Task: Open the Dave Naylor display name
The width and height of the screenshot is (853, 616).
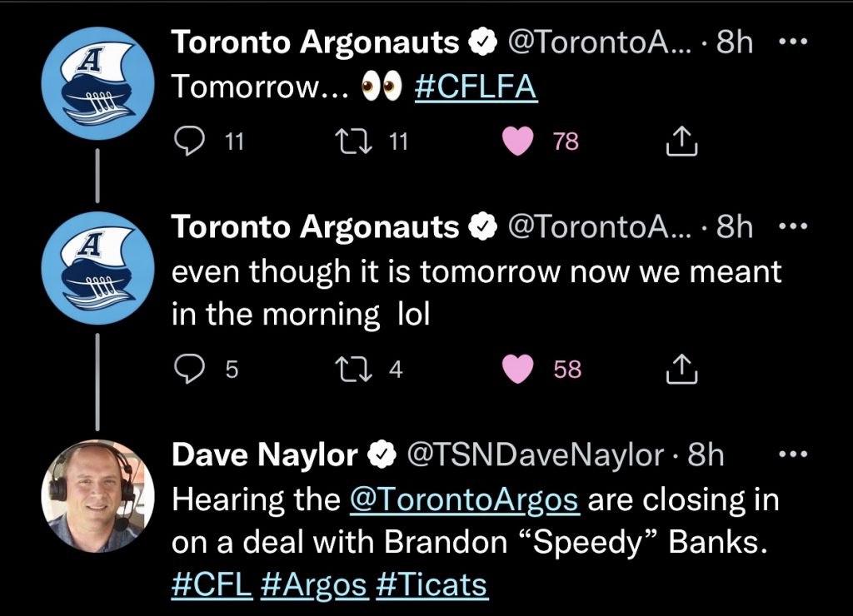Action: coord(265,455)
